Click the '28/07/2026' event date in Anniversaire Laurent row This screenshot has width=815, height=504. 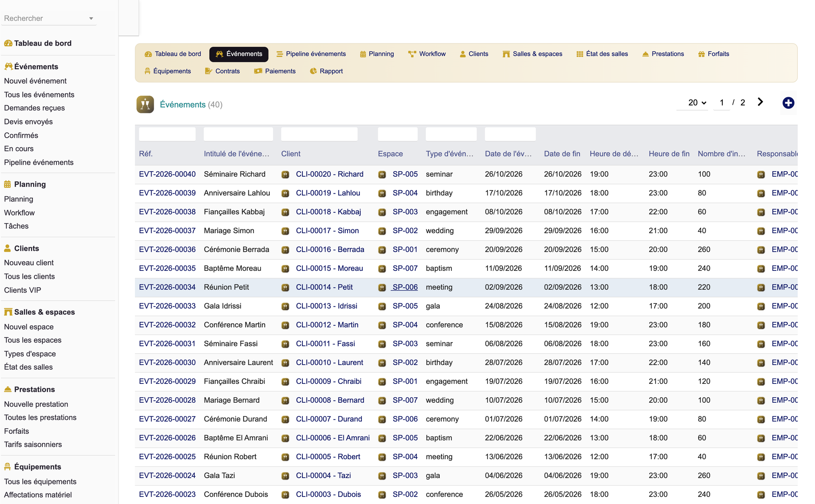(x=504, y=363)
